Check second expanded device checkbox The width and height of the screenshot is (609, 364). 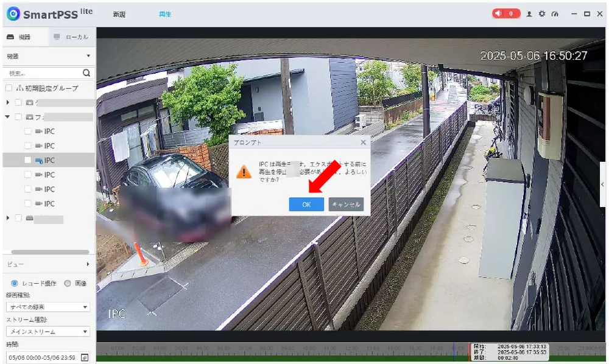pyautogui.click(x=18, y=117)
